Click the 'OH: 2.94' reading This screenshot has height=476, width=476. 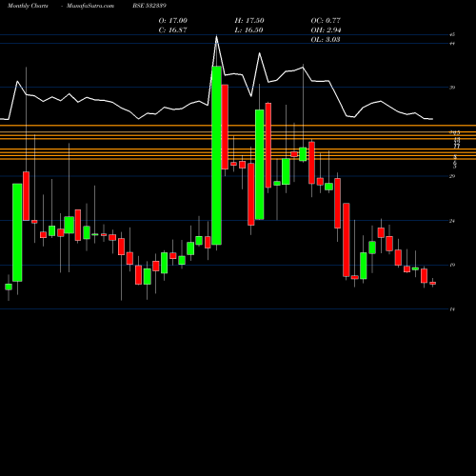(x=326, y=30)
